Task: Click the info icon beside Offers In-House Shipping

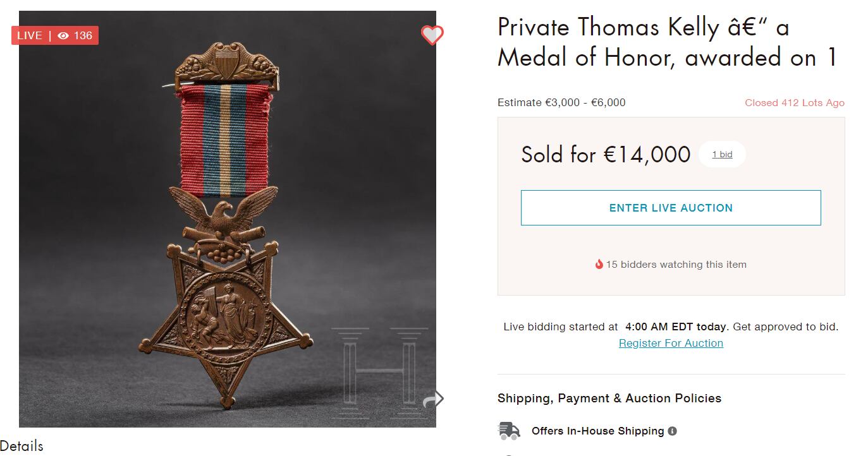Action: (x=672, y=431)
